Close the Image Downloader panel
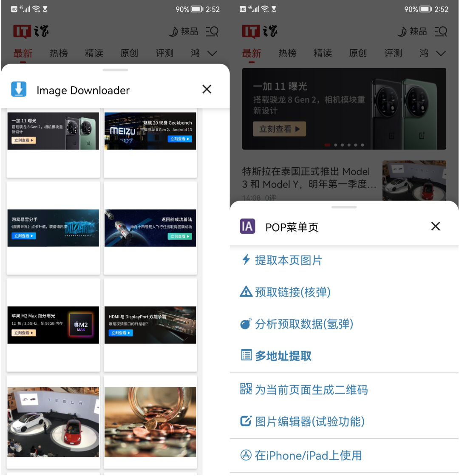This screenshot has width=459, height=476. tap(207, 89)
